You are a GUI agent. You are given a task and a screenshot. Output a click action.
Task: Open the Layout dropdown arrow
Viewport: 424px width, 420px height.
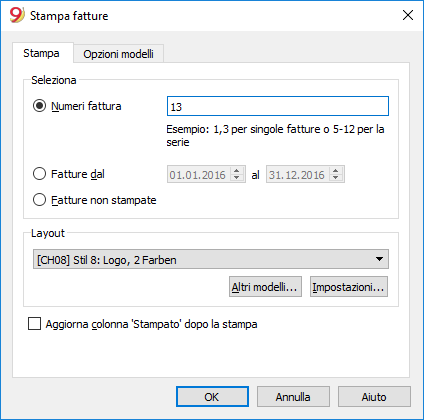point(379,259)
